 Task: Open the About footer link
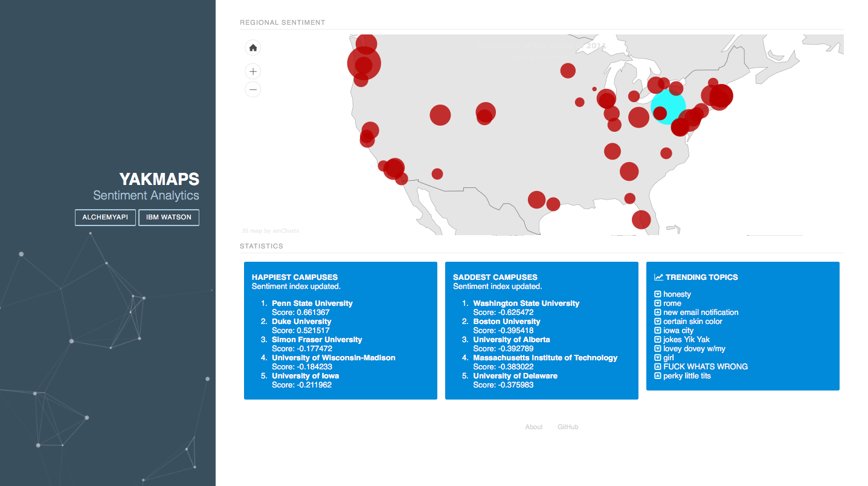(534, 427)
